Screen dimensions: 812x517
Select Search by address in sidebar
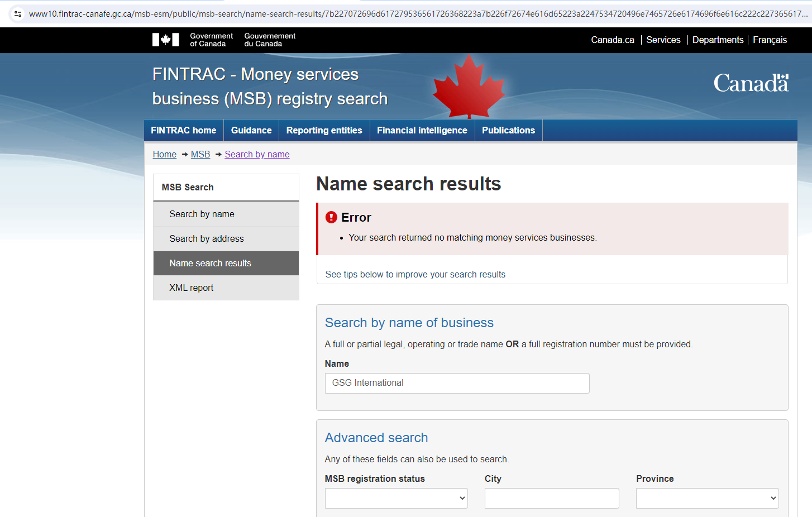pyautogui.click(x=207, y=238)
